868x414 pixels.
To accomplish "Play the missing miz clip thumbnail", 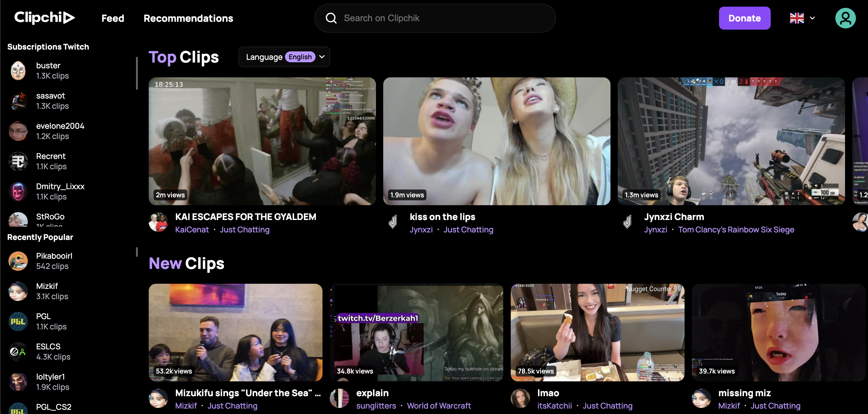I will pyautogui.click(x=779, y=332).
